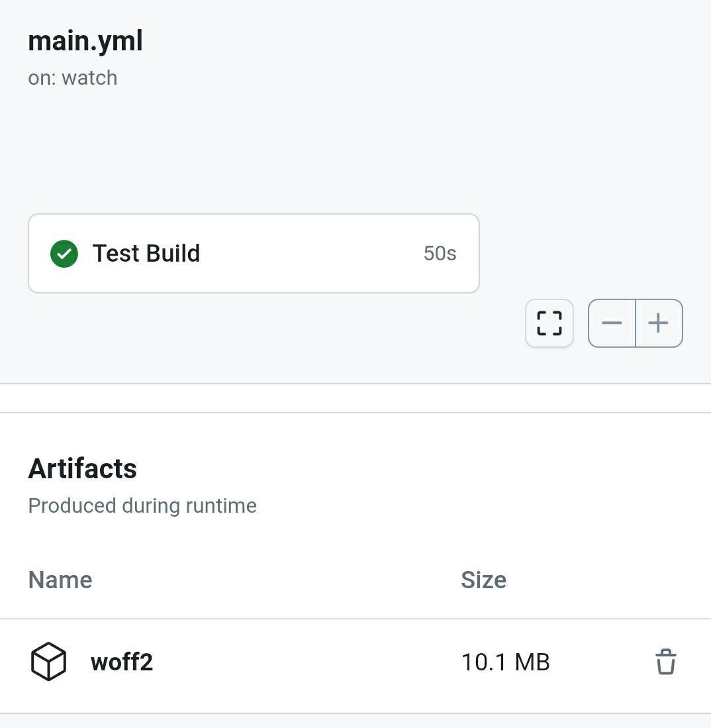711x728 pixels.
Task: Click the Artifacts section heading
Action: click(82, 468)
